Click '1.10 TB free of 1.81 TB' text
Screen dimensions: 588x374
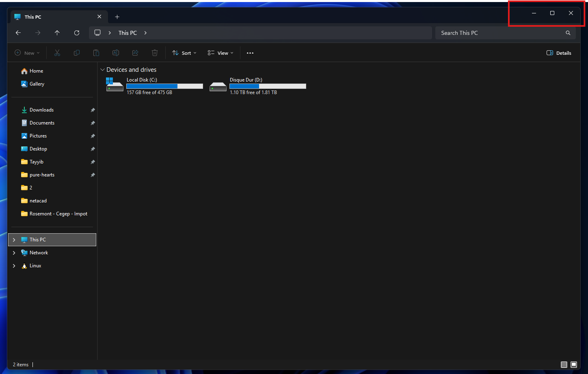point(253,92)
